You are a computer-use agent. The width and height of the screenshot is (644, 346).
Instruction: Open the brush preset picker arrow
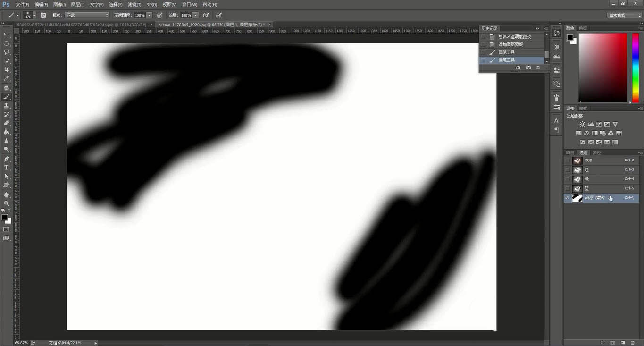click(x=35, y=15)
